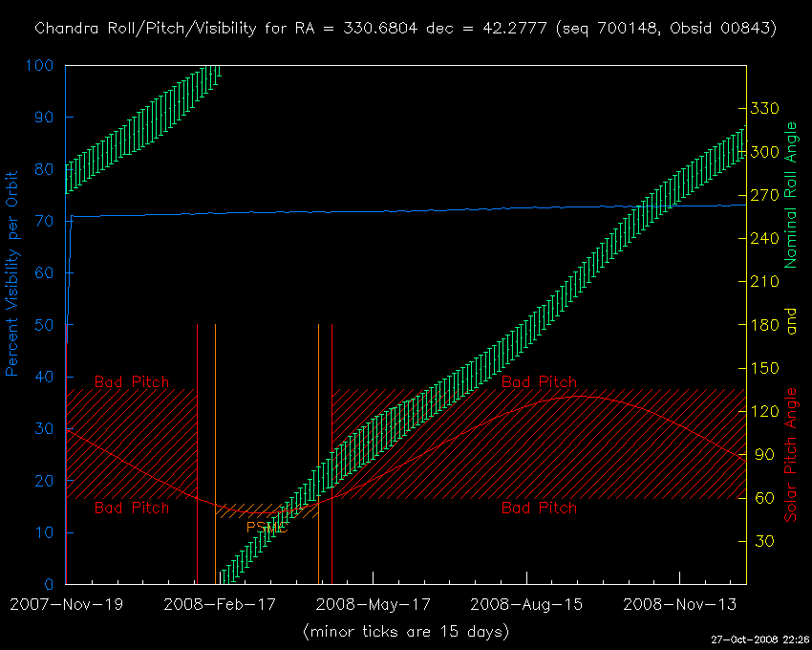Click the chart title at the top
Screen dimensions: 812x650
pos(406,29)
